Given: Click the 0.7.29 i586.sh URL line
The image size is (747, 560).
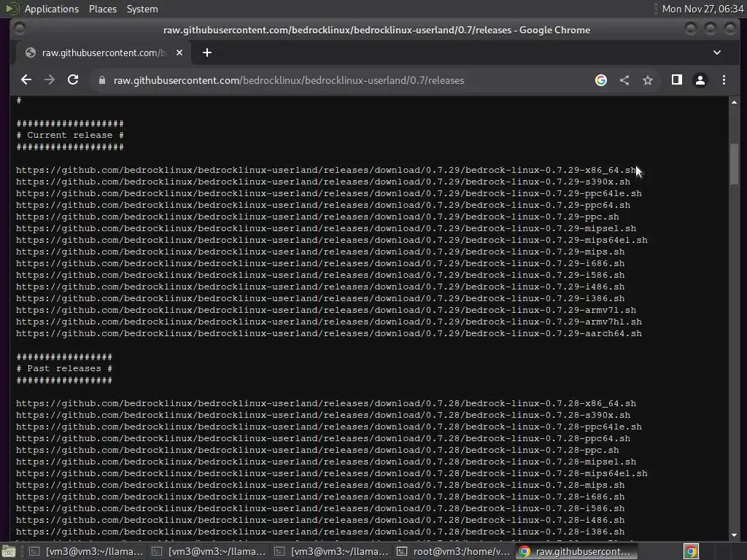Looking at the screenshot, I should [x=320, y=275].
